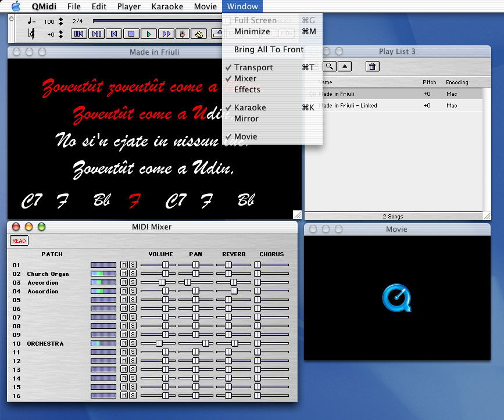Click the quarter-note tempo icon
The height and width of the screenshot is (420, 504).
tap(31, 21)
